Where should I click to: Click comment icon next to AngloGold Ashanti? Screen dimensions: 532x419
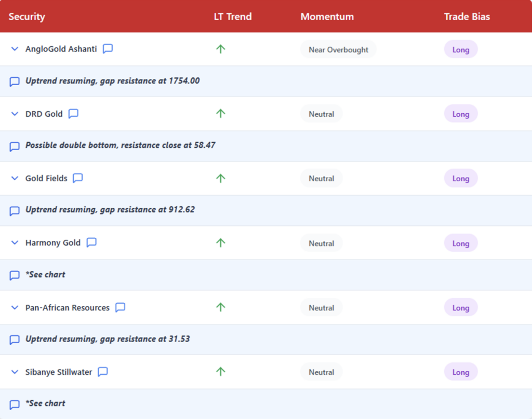coord(108,49)
